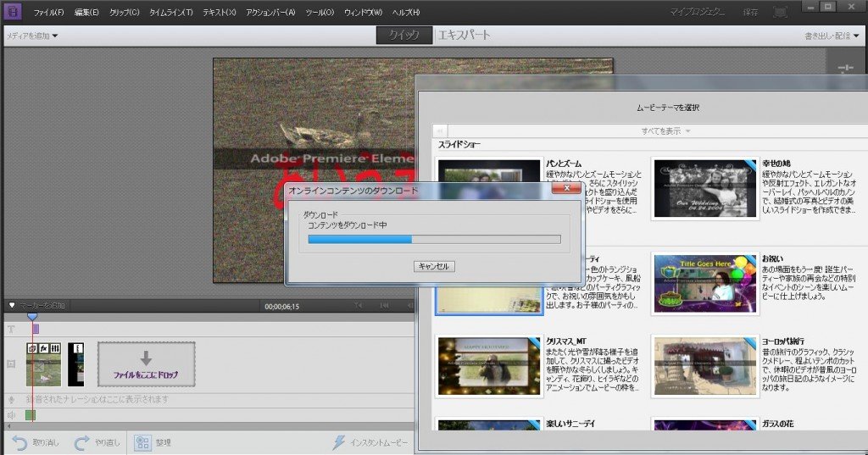Viewport: 868px width, 455px height.
Task: Open the インスタントムービー instant movie tool
Action: click(370, 442)
